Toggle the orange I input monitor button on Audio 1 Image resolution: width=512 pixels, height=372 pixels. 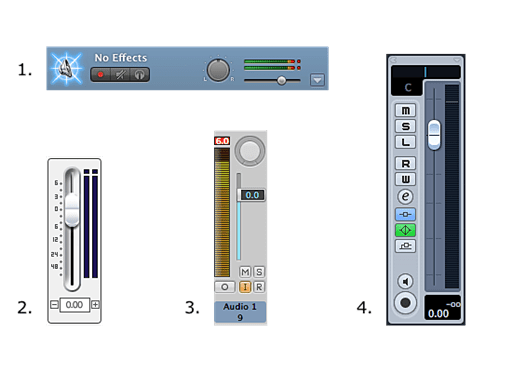(245, 287)
